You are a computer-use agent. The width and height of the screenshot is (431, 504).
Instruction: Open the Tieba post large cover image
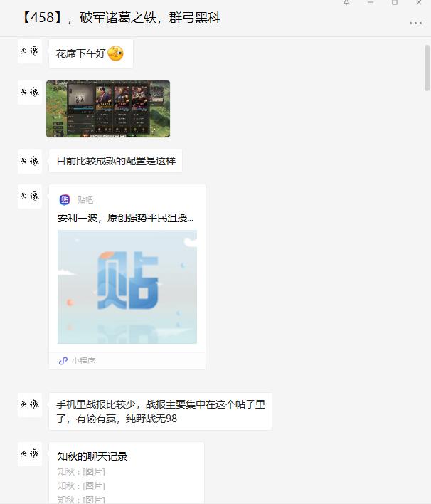tap(127, 287)
